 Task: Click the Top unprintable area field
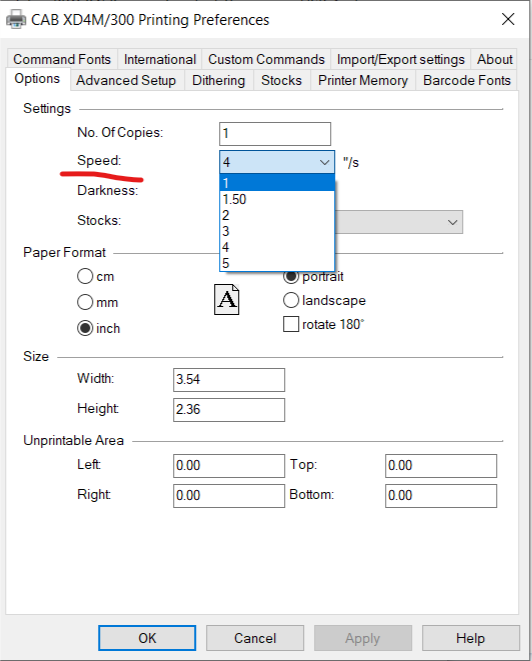[x=441, y=466]
